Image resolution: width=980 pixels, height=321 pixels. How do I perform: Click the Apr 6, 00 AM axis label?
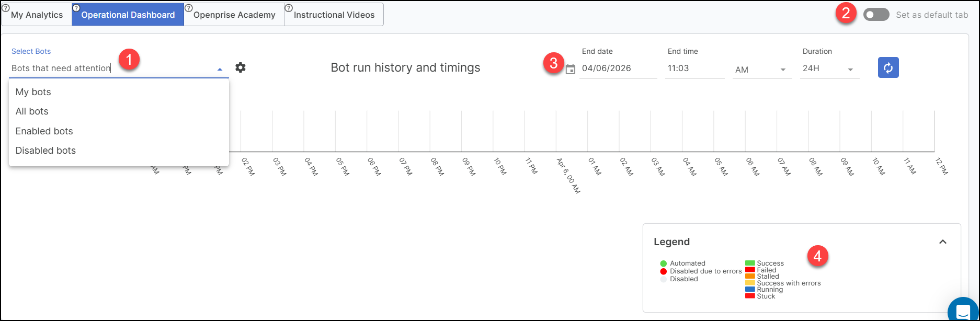click(569, 175)
